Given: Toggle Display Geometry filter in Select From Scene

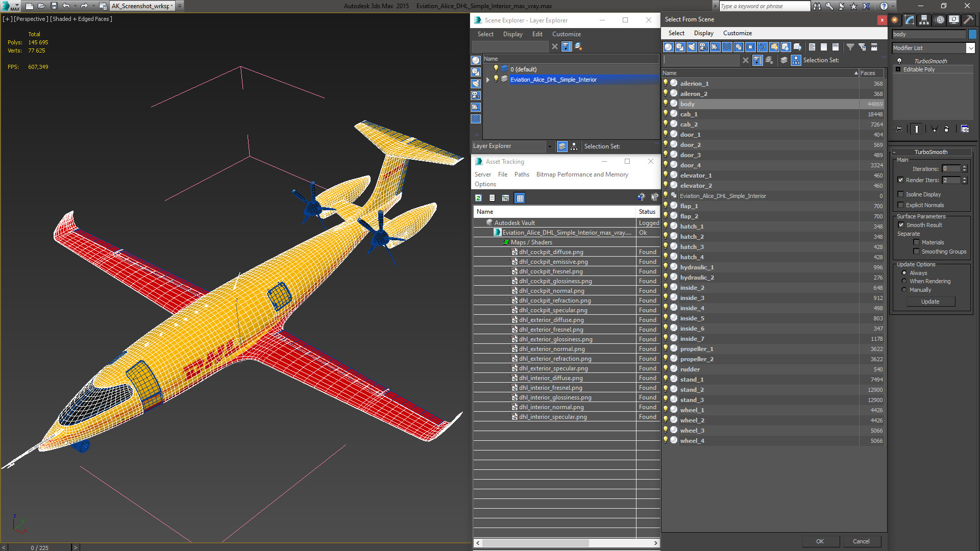Looking at the screenshot, I should pos(668,47).
